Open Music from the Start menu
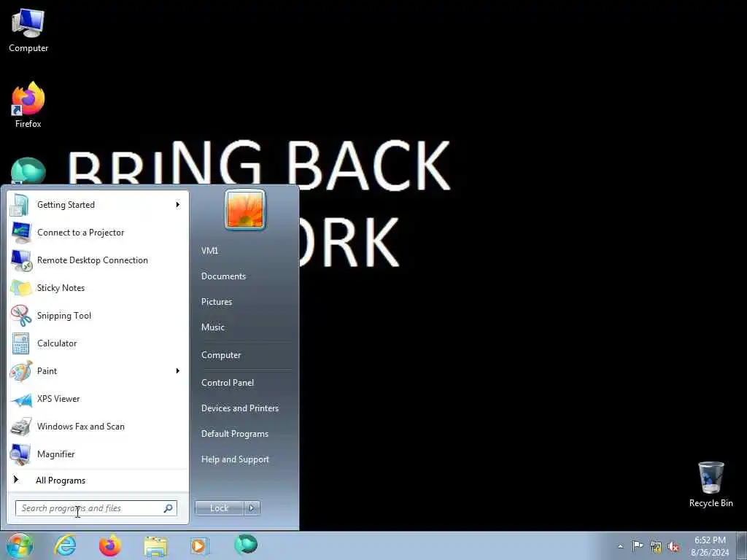The height and width of the screenshot is (560, 747). pyautogui.click(x=213, y=327)
